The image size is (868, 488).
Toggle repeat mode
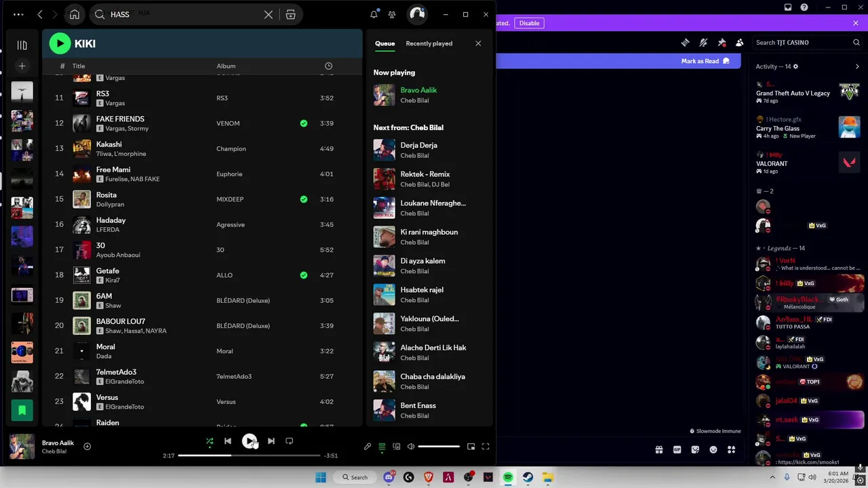point(290,441)
